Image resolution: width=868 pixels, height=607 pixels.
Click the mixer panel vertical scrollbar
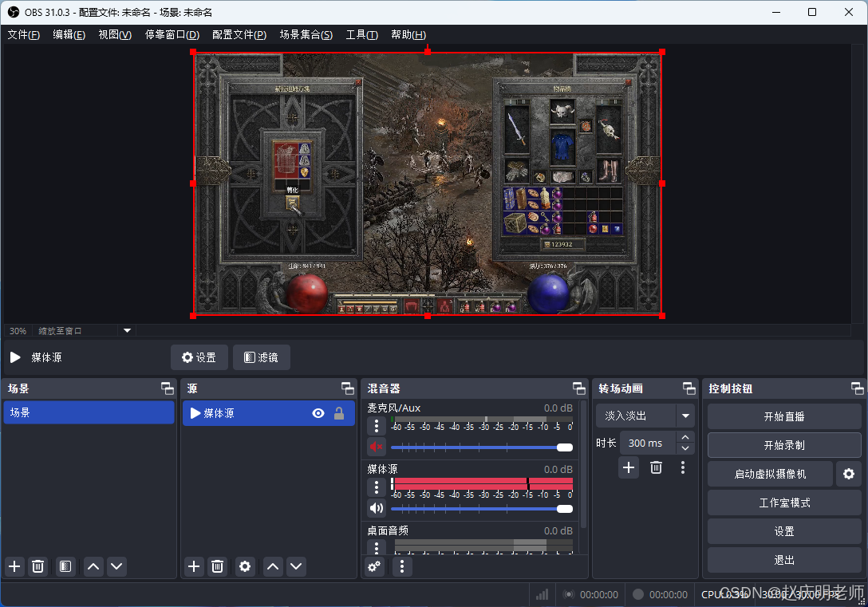click(583, 465)
